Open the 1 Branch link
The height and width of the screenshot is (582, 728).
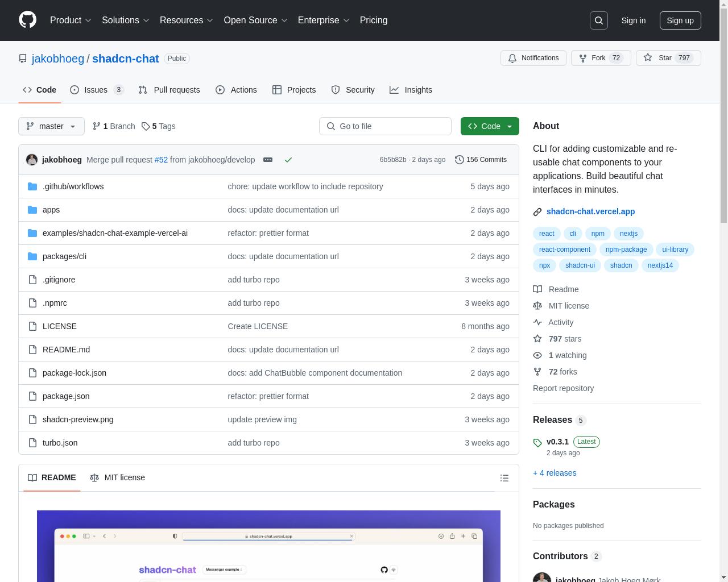(x=114, y=126)
